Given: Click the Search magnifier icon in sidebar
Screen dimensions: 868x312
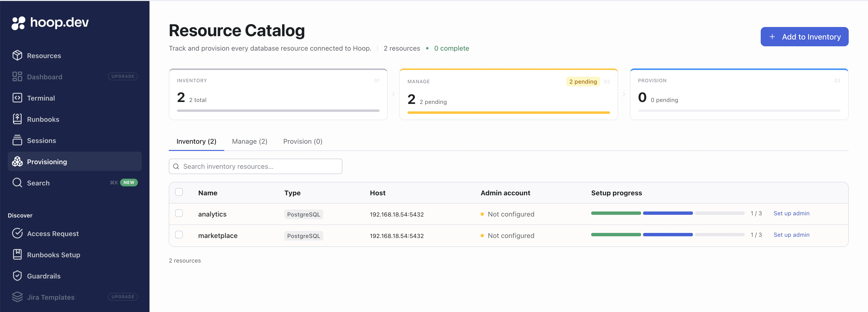Looking at the screenshot, I should point(17,183).
